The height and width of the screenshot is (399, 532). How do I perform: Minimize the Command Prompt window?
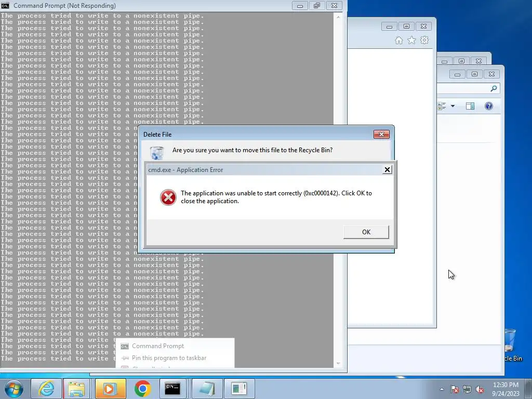[300, 6]
